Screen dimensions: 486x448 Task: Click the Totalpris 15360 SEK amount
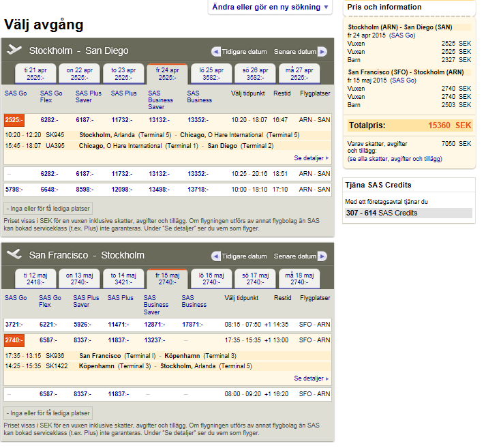tap(449, 125)
